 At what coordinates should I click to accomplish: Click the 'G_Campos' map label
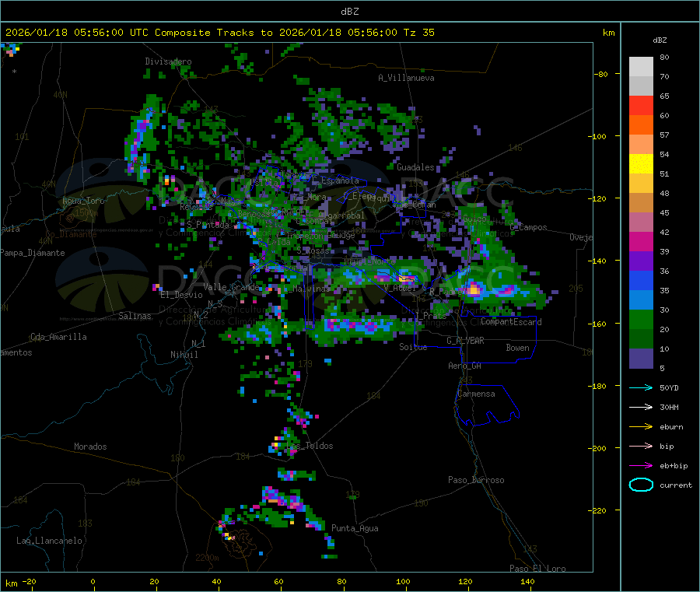[528, 227]
